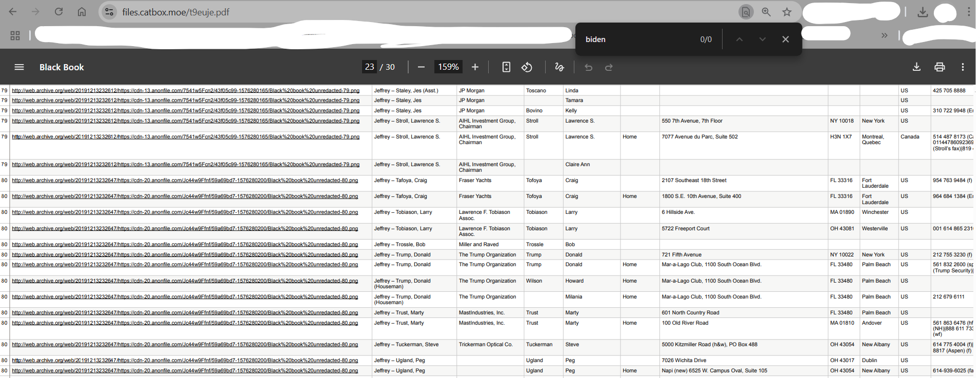Click the 'Andover' city cell

(872, 323)
